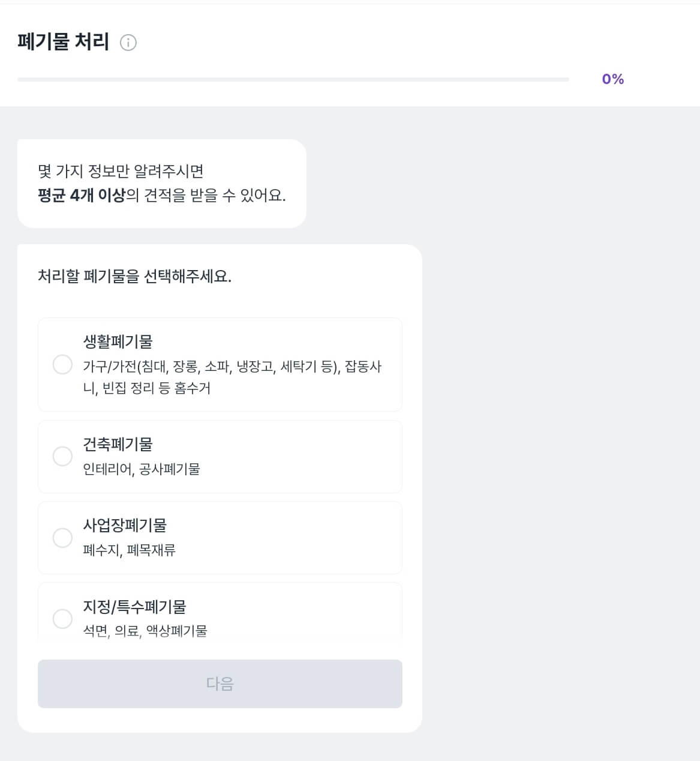The height and width of the screenshot is (761, 700).
Task: Pick the 사업장폐기물 radio option
Action: (x=62, y=537)
